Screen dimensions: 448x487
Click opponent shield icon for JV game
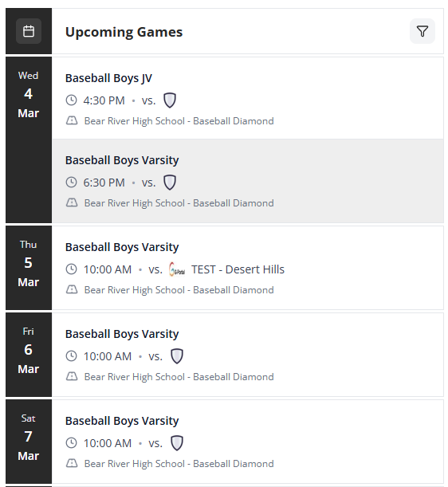(x=170, y=100)
